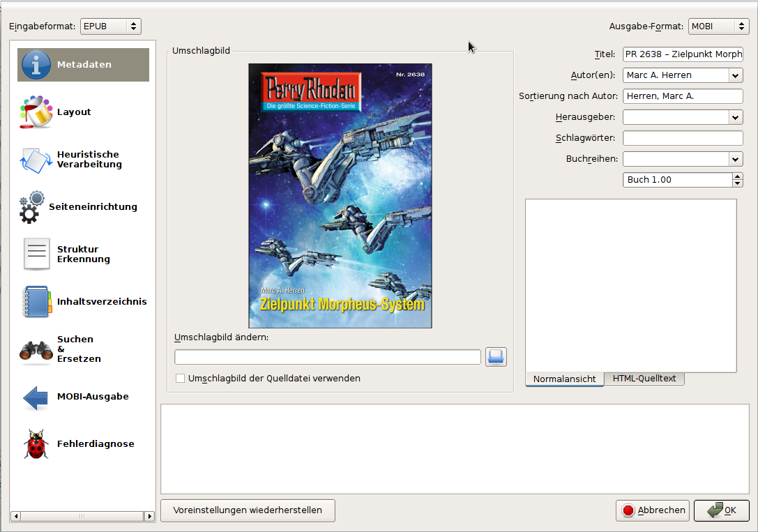The image size is (758, 532).
Task: Switch to the HTML-Quelltext tab
Action: [644, 379]
